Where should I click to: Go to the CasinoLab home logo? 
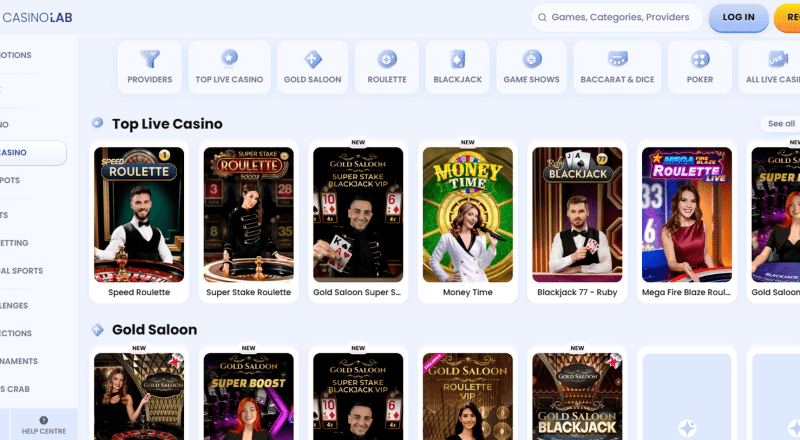click(x=37, y=17)
